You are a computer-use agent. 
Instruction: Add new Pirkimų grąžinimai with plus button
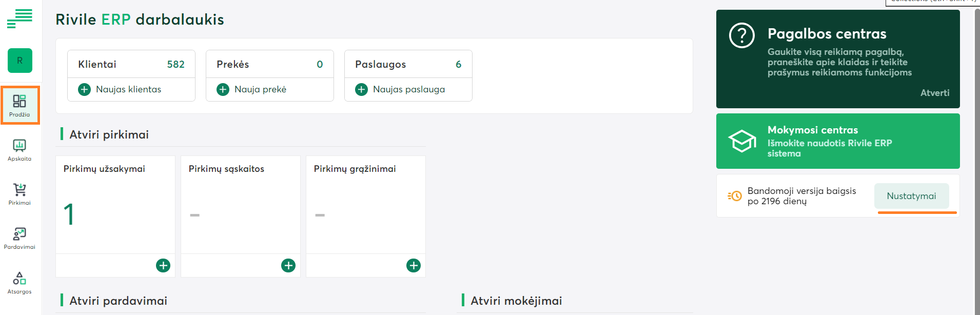coord(414,265)
